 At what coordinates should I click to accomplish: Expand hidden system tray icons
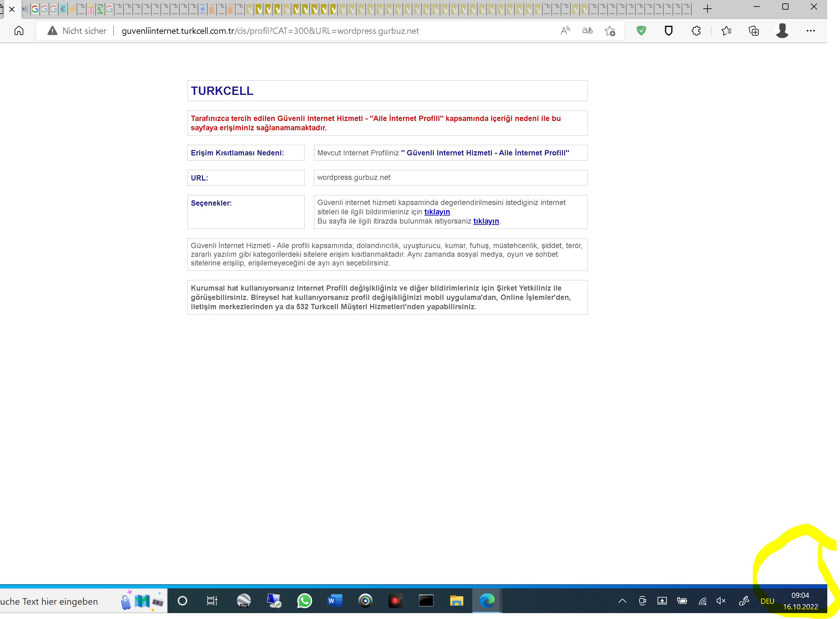(x=622, y=601)
